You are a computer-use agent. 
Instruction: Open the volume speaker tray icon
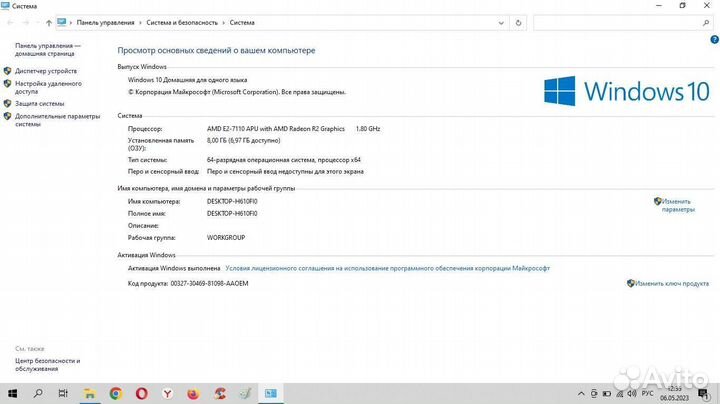pyautogui.click(x=632, y=394)
